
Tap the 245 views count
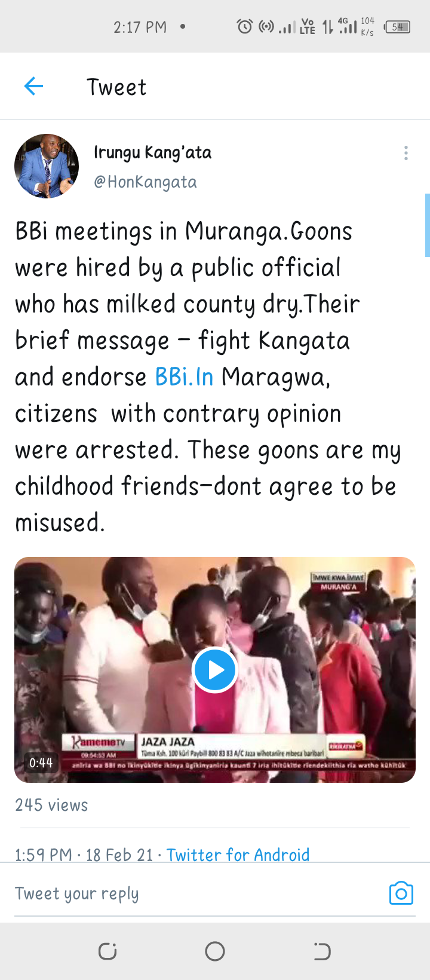(51, 805)
